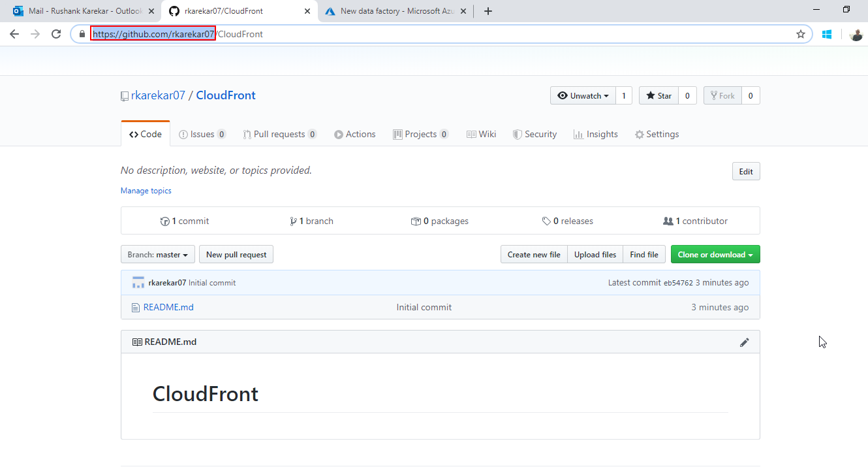
Task: Click Create new file button
Action: (534, 255)
